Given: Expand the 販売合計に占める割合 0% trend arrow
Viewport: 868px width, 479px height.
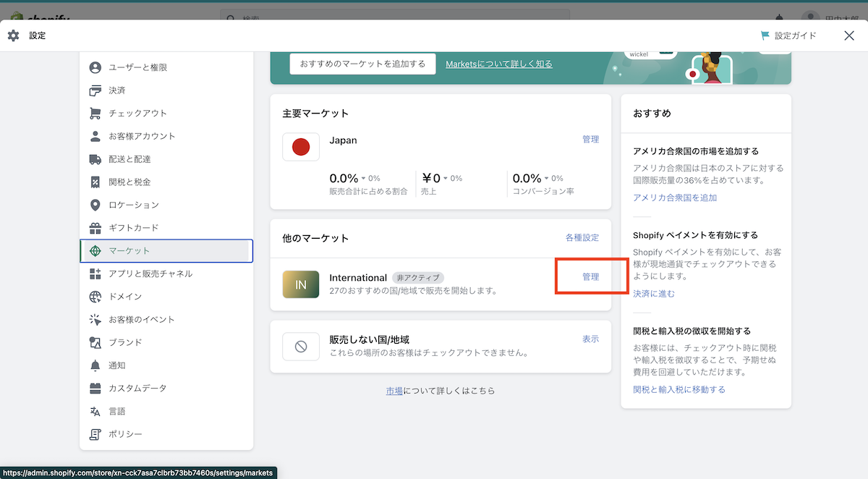Looking at the screenshot, I should [x=372, y=178].
